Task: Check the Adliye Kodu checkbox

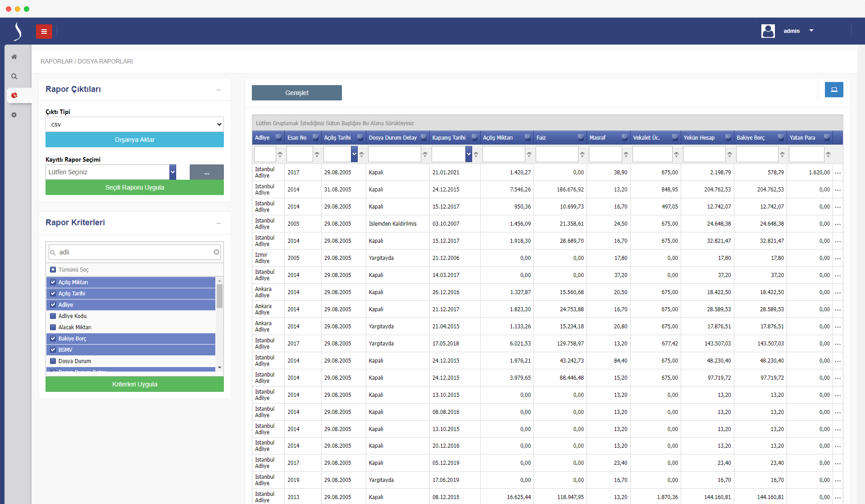Action: click(x=53, y=316)
